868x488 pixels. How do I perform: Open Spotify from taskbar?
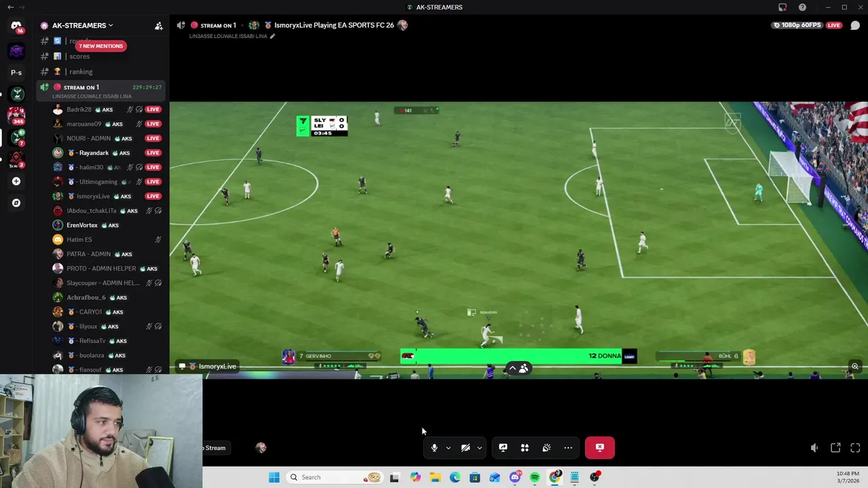pos(534,477)
